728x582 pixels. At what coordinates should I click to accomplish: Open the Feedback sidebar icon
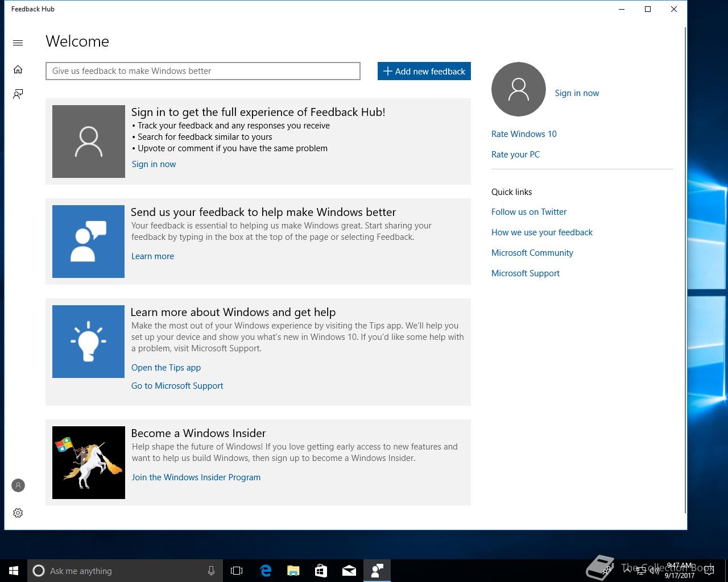pos(18,94)
